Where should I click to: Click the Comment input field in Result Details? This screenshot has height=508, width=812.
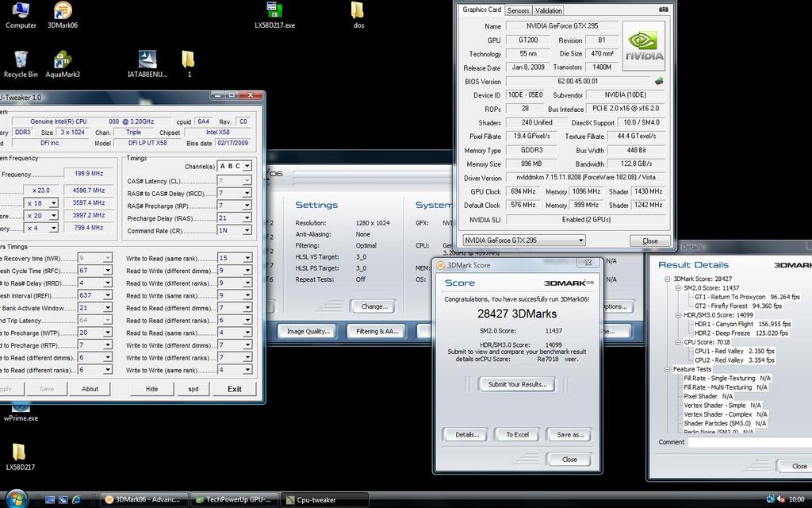[750, 442]
